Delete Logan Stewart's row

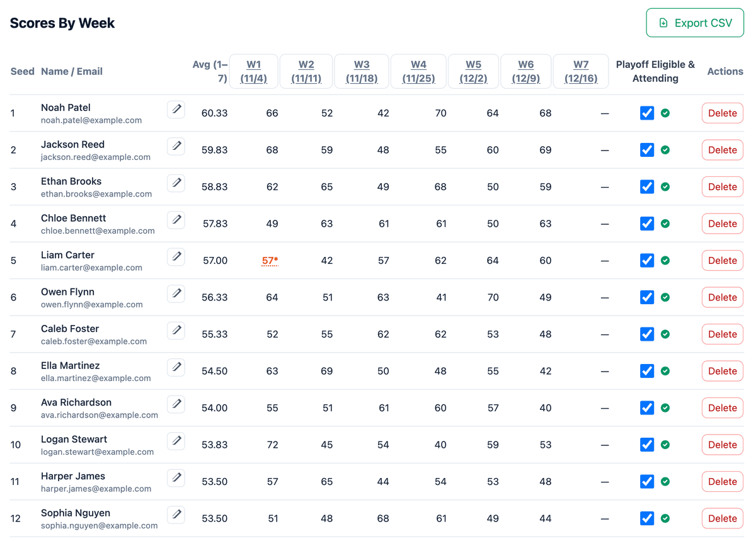click(x=722, y=445)
